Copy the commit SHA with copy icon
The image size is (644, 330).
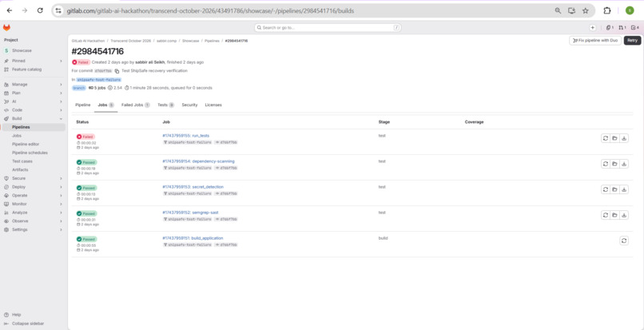[117, 70]
